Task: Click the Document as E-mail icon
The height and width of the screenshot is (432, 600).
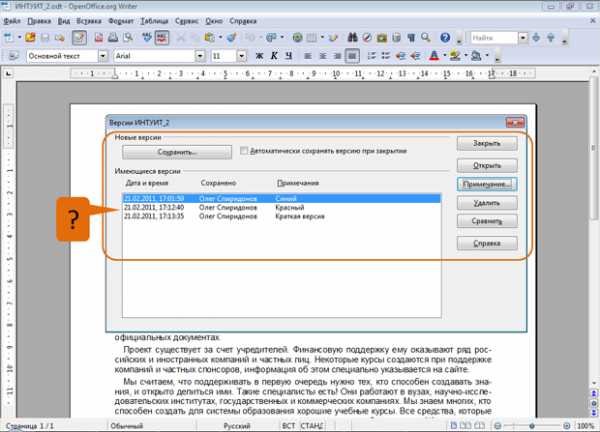Action: click(x=60, y=37)
